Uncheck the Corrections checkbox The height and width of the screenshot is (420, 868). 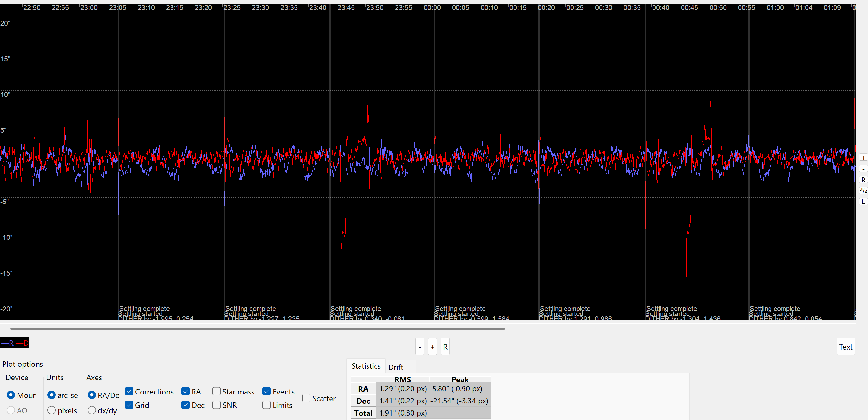coord(129,392)
